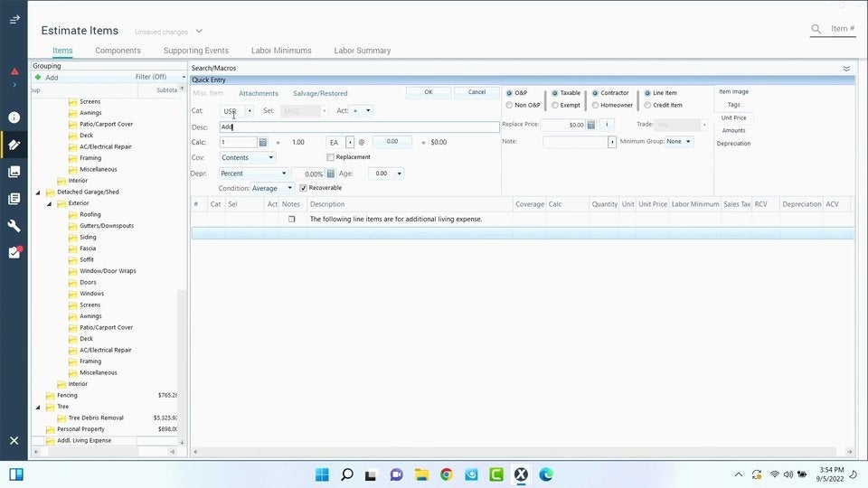Collapse the Detached Garage/Shed tree node
868x488 pixels.
tap(39, 192)
